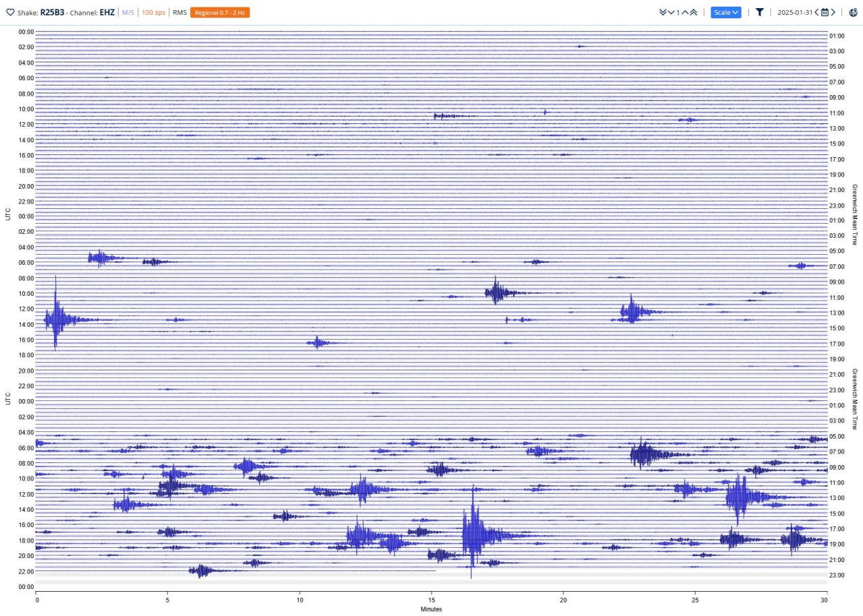The image size is (863, 616).
Task: Click the single down chevron amplitude control
Action: click(x=672, y=12)
